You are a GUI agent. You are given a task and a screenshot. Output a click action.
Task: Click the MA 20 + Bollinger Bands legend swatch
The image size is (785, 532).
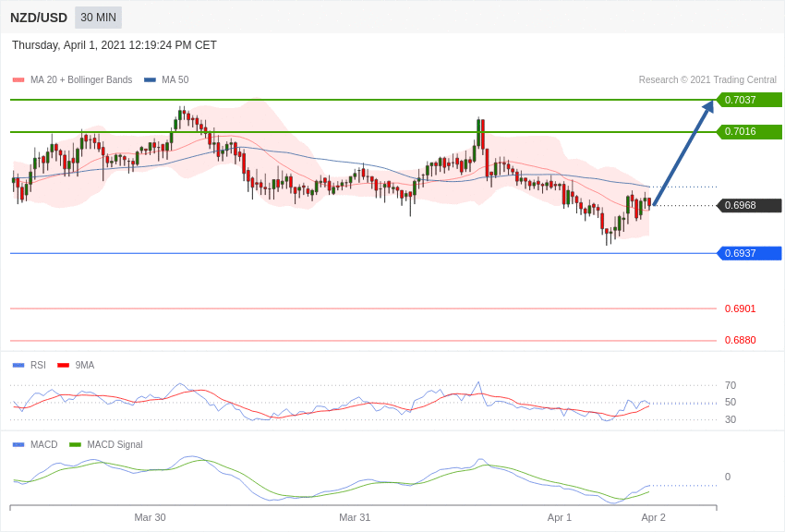pos(18,79)
